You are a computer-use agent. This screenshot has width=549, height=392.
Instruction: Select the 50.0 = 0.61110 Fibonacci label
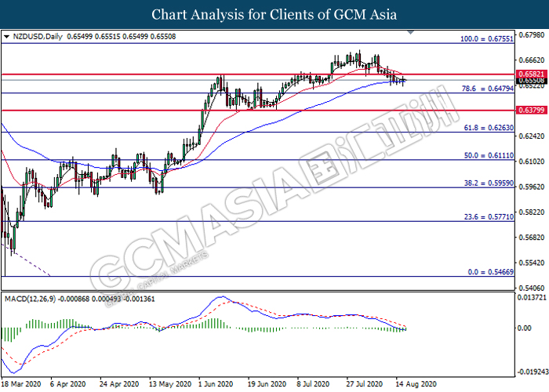[x=489, y=155]
